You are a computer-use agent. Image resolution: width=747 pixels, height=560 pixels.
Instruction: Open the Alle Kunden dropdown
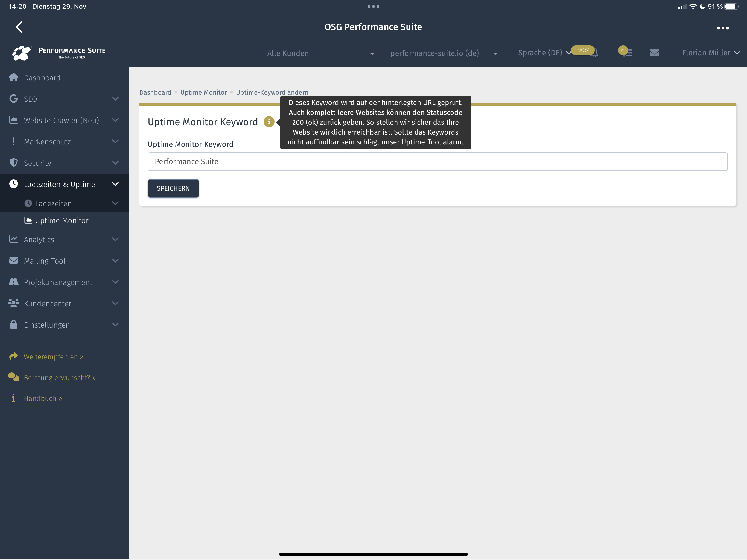click(321, 53)
